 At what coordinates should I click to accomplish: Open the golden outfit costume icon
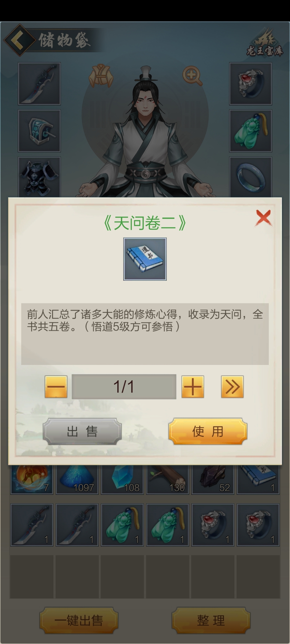pos(101,75)
